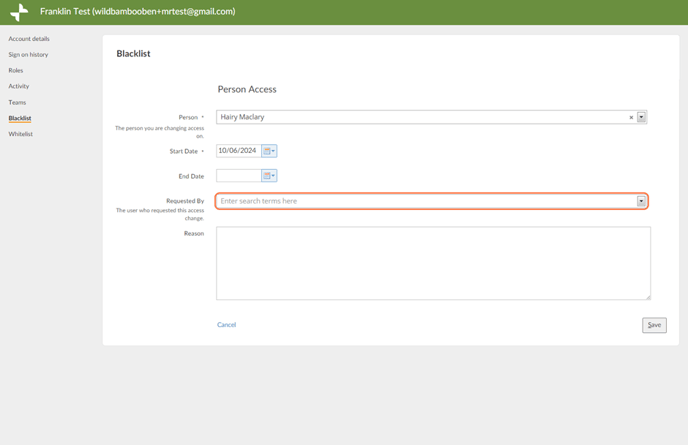
Task: Open the Start Date calendar picker
Action: [x=269, y=151]
